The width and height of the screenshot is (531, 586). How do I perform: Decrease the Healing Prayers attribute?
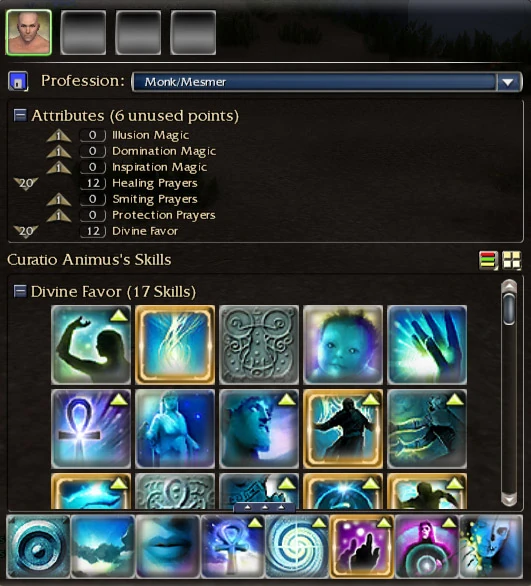[26, 183]
